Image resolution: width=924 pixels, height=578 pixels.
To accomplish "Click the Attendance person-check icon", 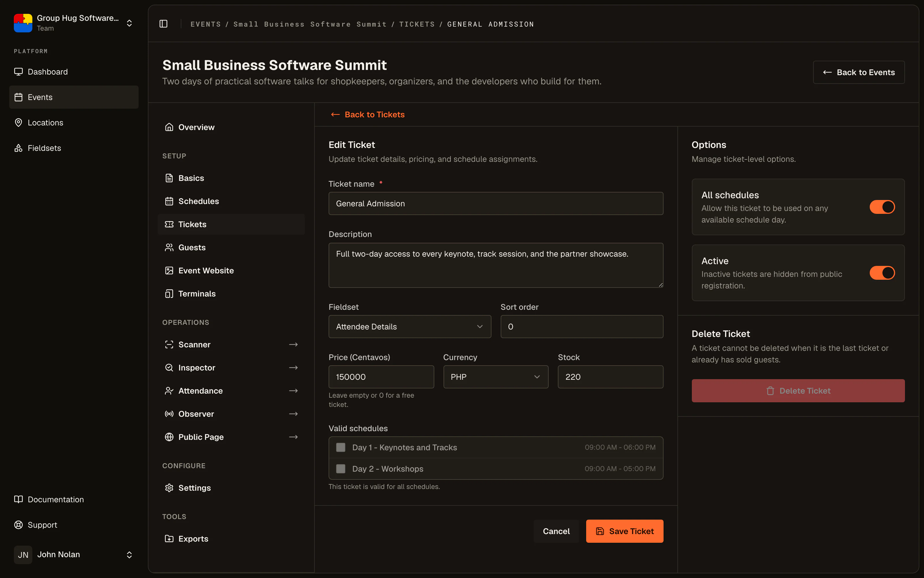I will click(169, 391).
